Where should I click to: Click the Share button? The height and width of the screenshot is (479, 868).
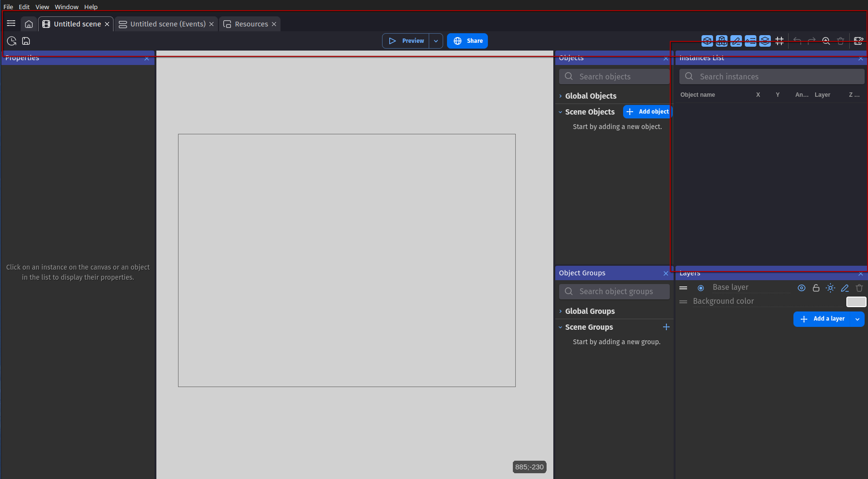point(467,41)
